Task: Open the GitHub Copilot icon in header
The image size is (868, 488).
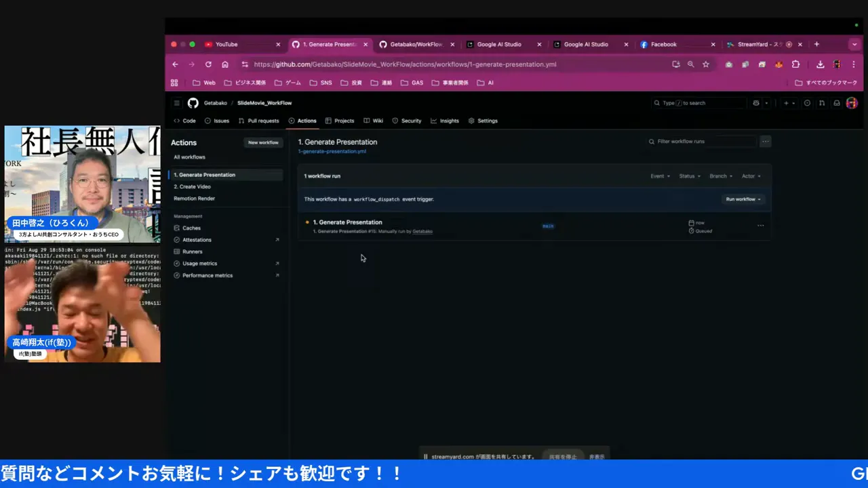Action: 756,102
